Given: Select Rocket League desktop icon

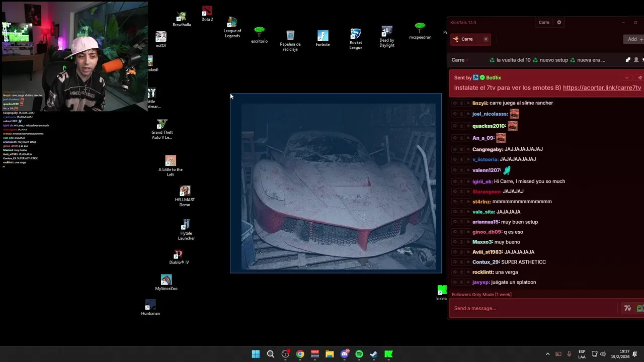Looking at the screenshot, I should pyautogui.click(x=356, y=39).
